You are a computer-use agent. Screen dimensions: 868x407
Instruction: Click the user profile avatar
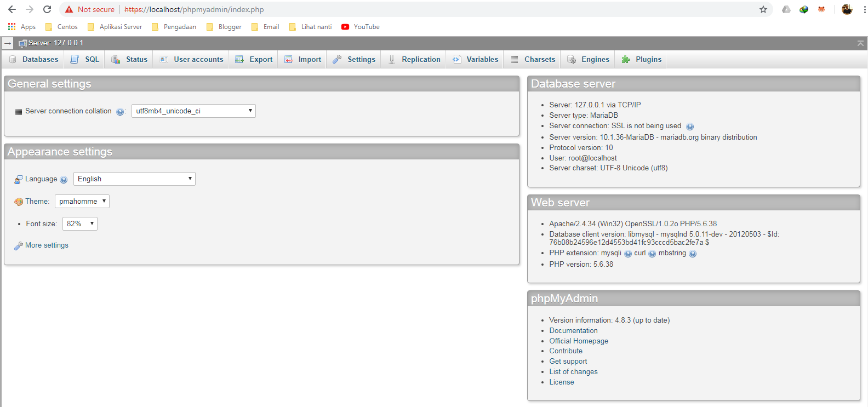[847, 9]
